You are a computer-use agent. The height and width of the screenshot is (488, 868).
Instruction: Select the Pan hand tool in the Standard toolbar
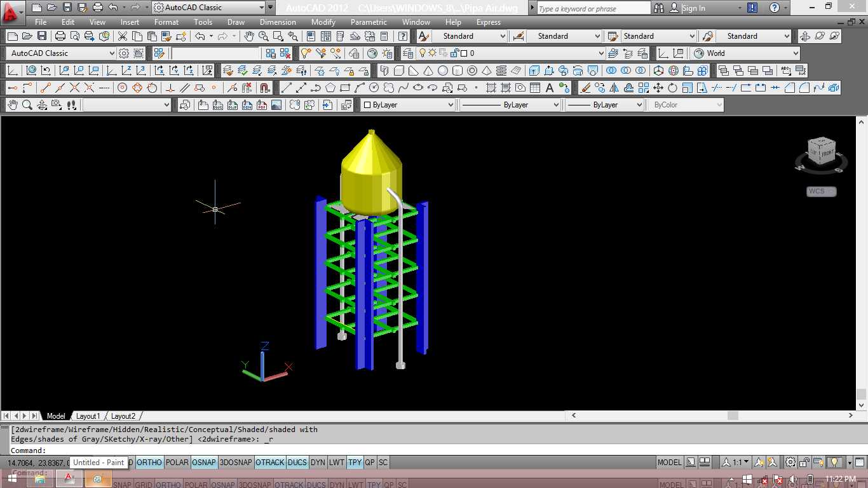(249, 36)
